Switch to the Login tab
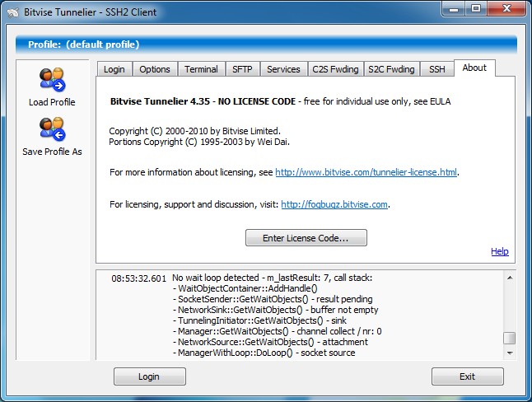The image size is (532, 402). 114,69
